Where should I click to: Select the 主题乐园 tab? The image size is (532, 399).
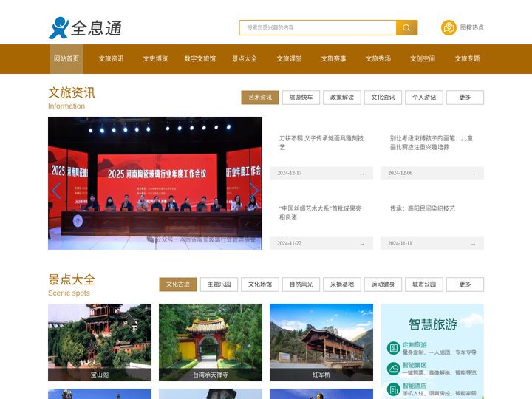219,284
